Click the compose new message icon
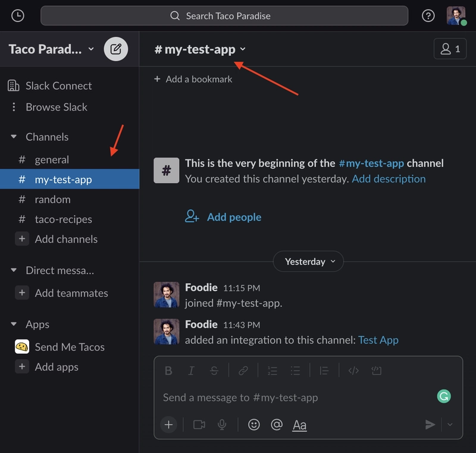This screenshot has width=476, height=453. pyautogui.click(x=116, y=49)
